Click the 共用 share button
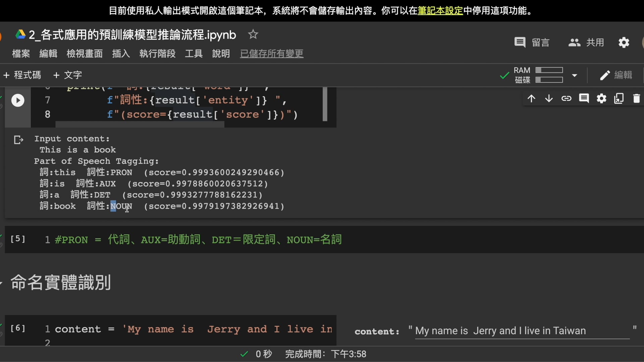 [586, 43]
